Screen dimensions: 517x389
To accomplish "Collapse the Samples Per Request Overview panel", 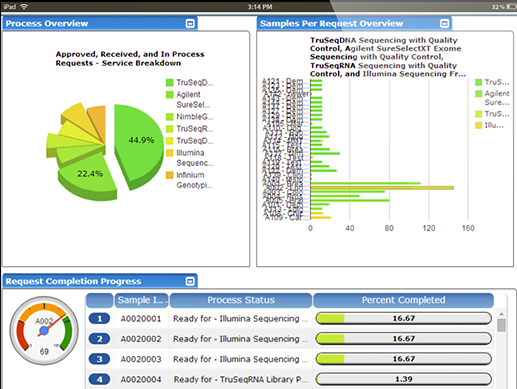I will pyautogui.click(x=444, y=24).
